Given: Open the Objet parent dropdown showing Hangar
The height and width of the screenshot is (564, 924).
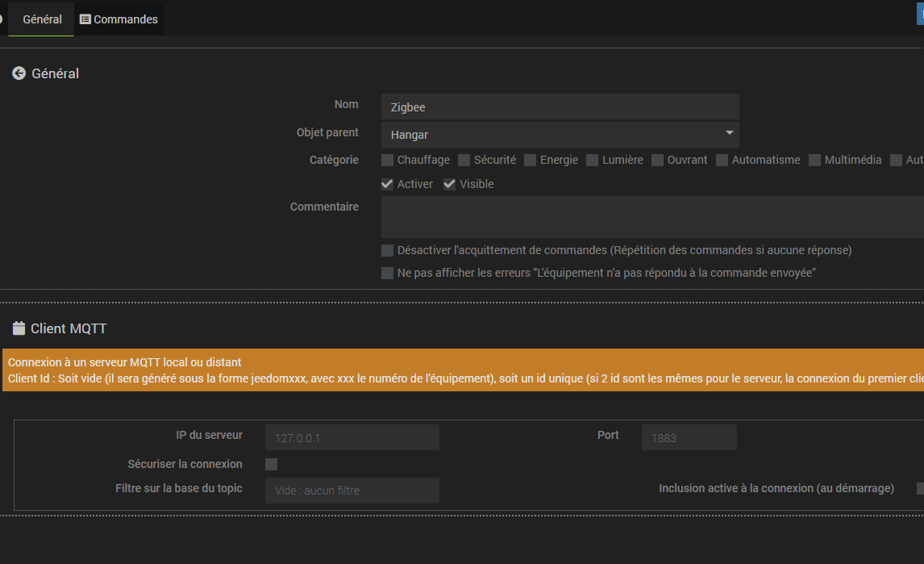Looking at the screenshot, I should (x=560, y=135).
